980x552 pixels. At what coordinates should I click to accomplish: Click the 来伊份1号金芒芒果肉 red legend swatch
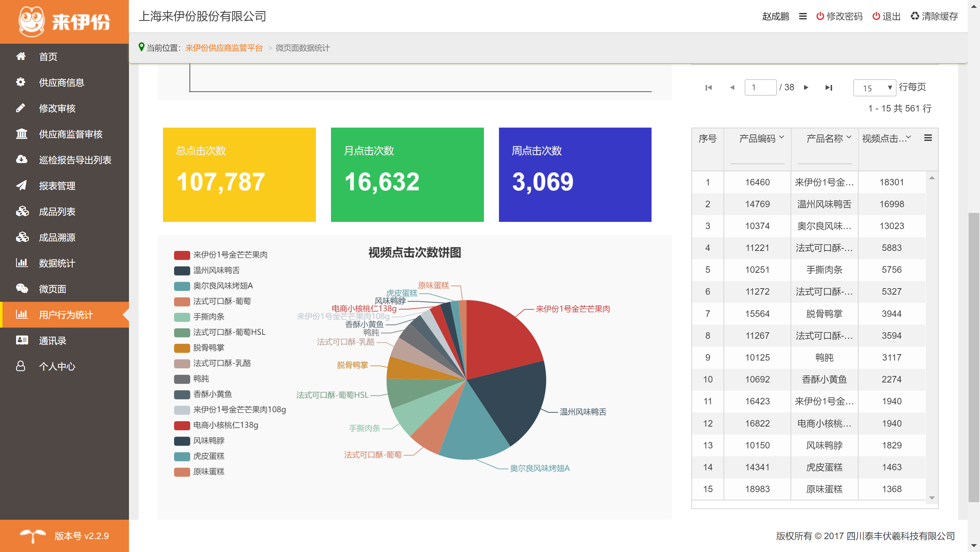pos(182,255)
